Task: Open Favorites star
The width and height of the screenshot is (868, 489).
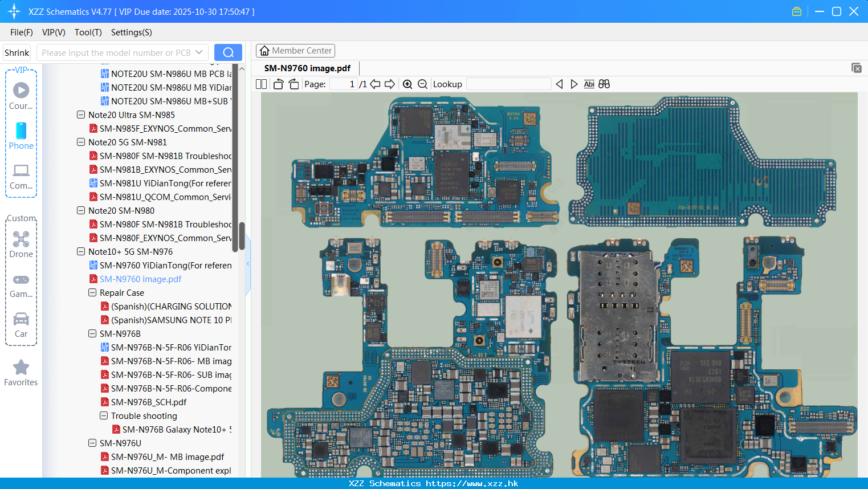Action: point(21,373)
